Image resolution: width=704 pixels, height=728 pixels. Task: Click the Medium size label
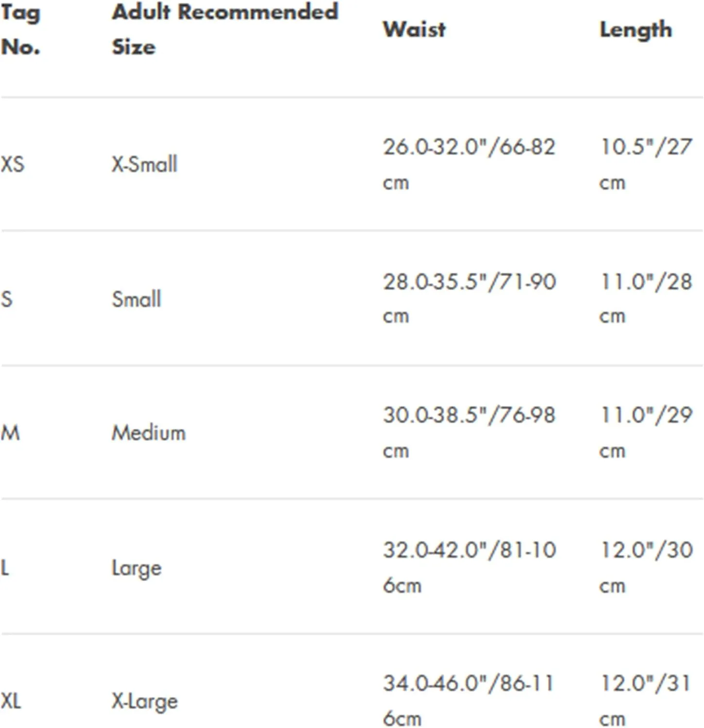(x=149, y=432)
